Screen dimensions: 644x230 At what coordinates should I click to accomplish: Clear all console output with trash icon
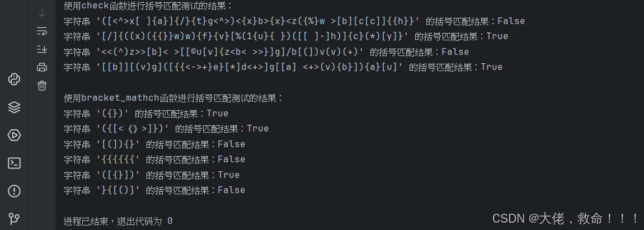pos(42,86)
